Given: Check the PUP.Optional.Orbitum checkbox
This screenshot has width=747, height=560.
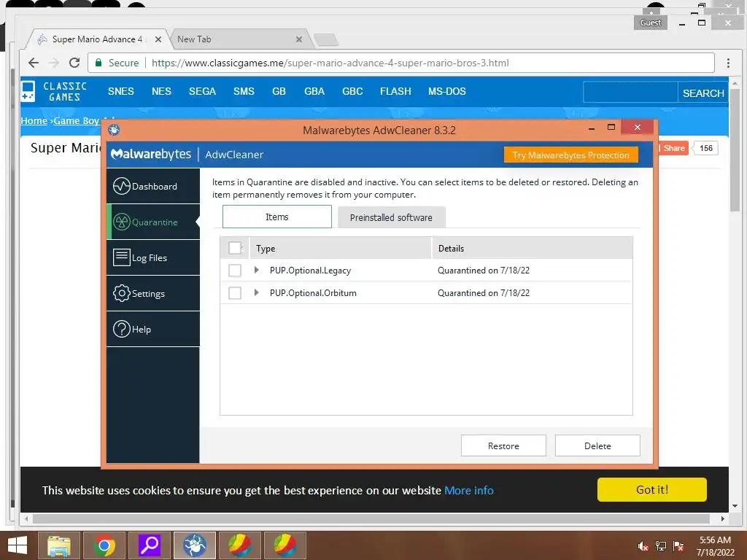Looking at the screenshot, I should coord(235,293).
